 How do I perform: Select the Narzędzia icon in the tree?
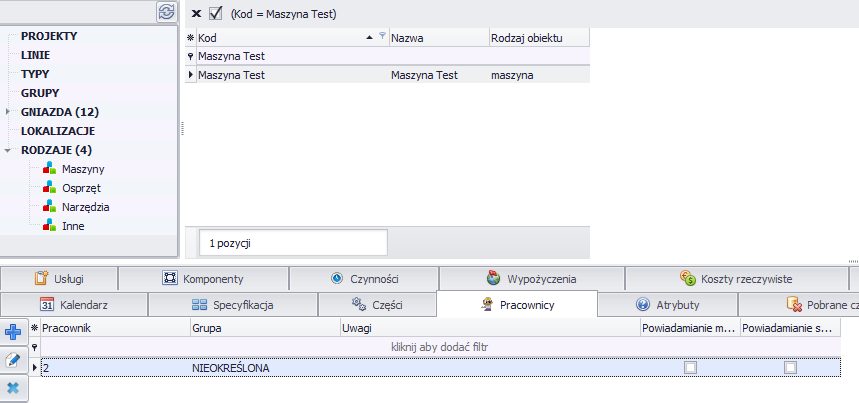pyautogui.click(x=50, y=207)
